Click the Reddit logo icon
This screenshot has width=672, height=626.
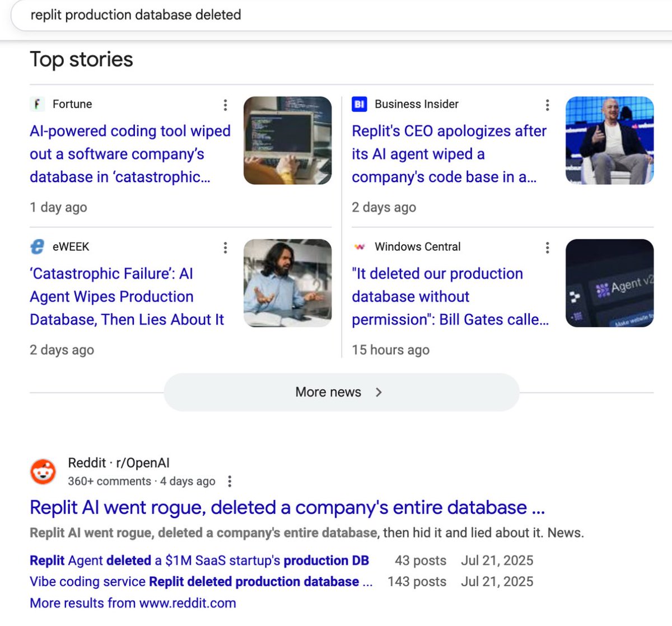[x=43, y=471]
